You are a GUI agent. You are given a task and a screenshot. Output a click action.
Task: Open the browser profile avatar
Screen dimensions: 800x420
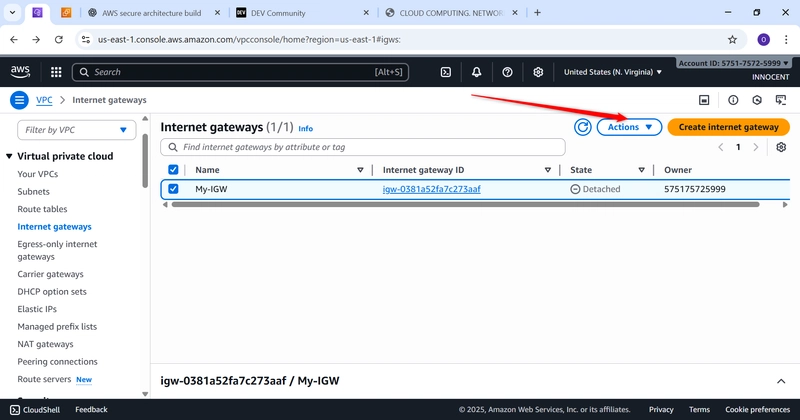point(763,39)
